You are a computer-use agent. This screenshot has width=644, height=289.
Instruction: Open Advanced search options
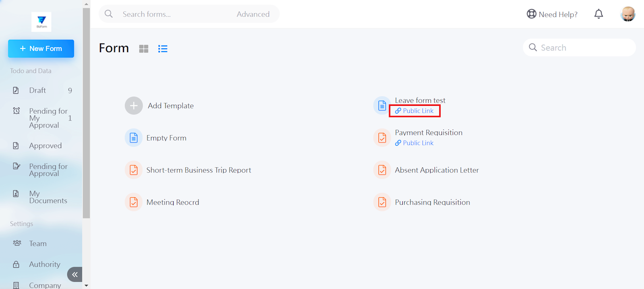tap(253, 14)
